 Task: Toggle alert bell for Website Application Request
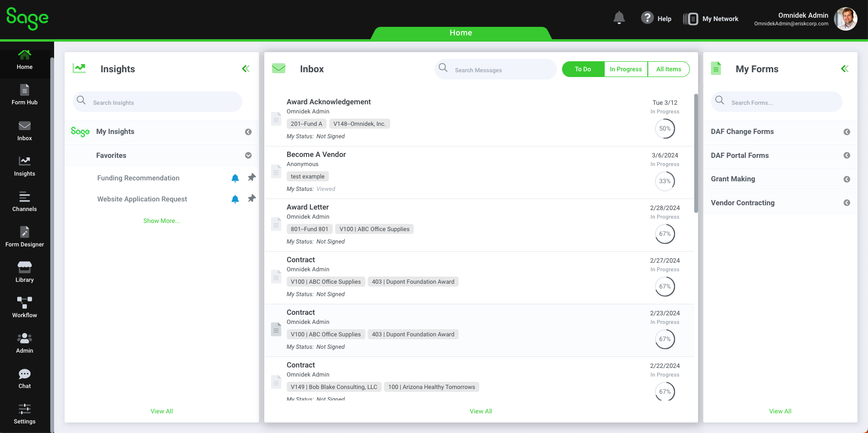(235, 199)
